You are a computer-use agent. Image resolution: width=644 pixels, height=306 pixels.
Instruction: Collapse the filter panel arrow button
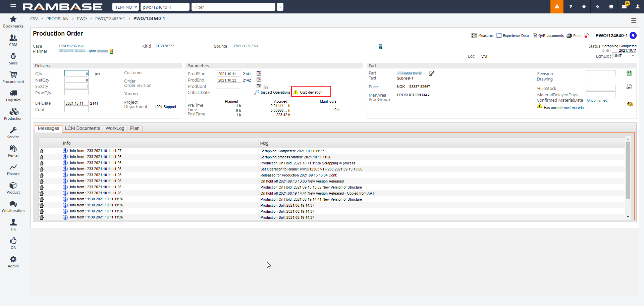[x=280, y=7]
